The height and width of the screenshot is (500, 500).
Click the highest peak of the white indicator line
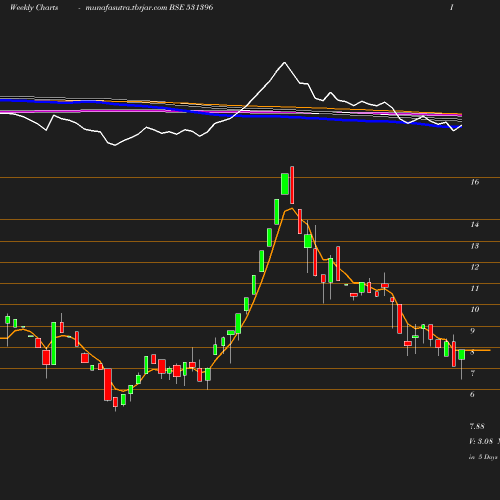tap(284, 62)
